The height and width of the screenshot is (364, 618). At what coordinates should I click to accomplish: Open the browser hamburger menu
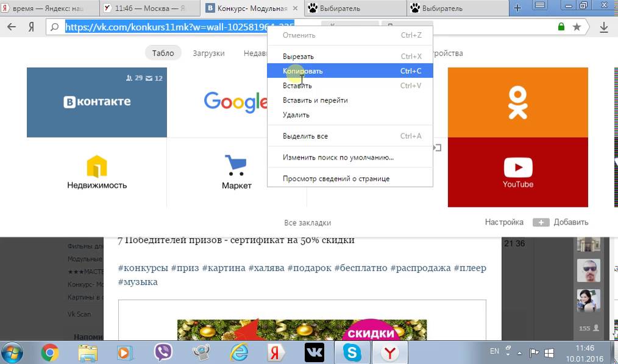(540, 5)
